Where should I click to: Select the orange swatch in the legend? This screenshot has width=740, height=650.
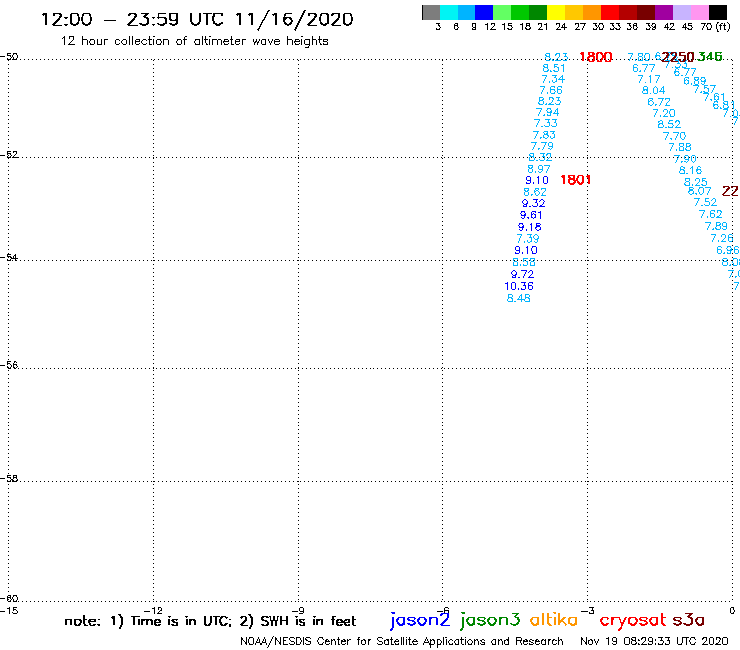(592, 12)
